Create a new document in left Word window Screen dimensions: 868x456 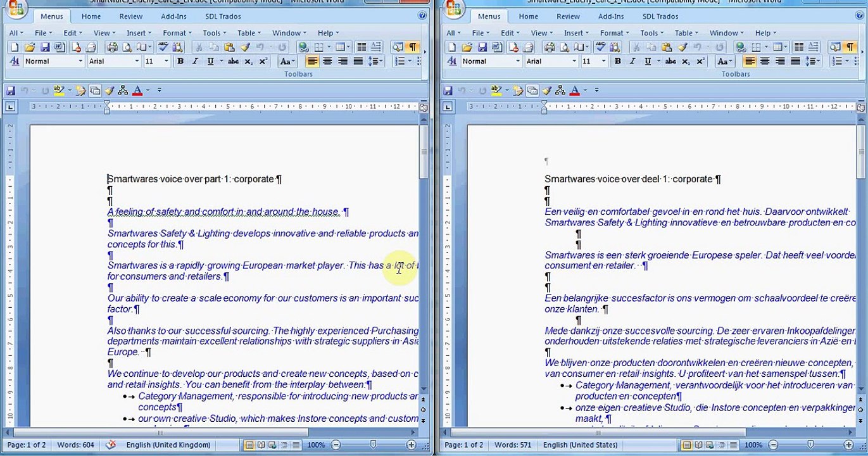(15, 47)
